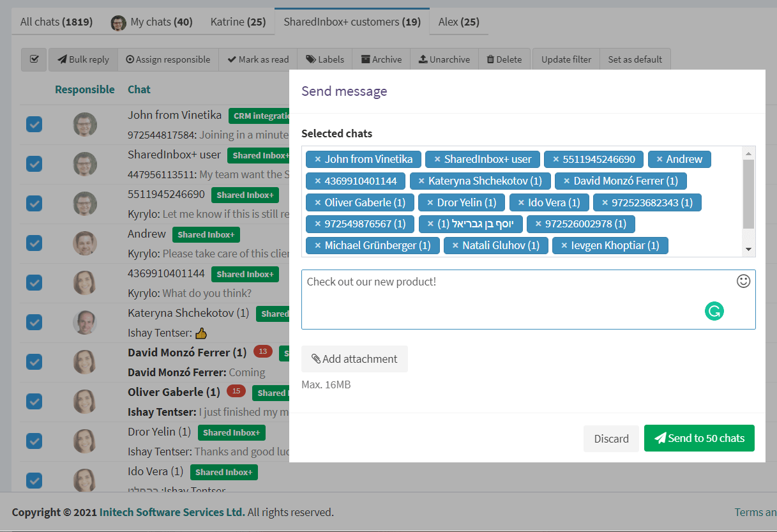Click the Unarchive toolbar icon

click(423, 59)
